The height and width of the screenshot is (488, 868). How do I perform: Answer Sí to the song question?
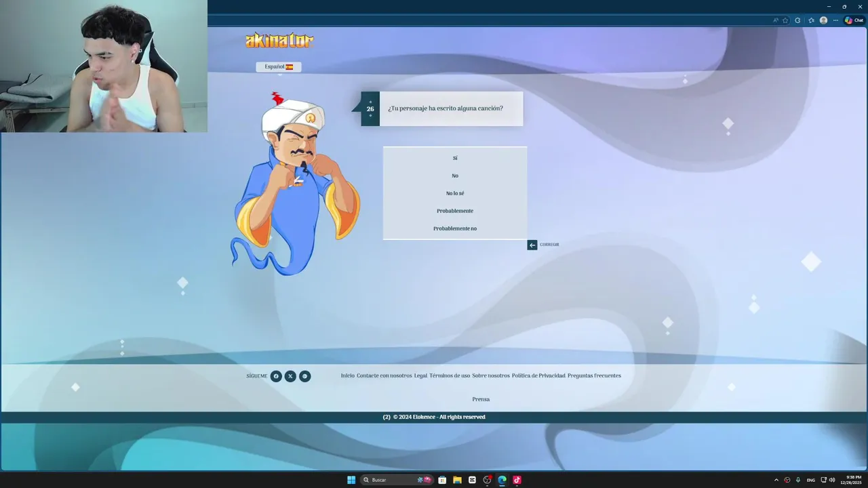455,158
